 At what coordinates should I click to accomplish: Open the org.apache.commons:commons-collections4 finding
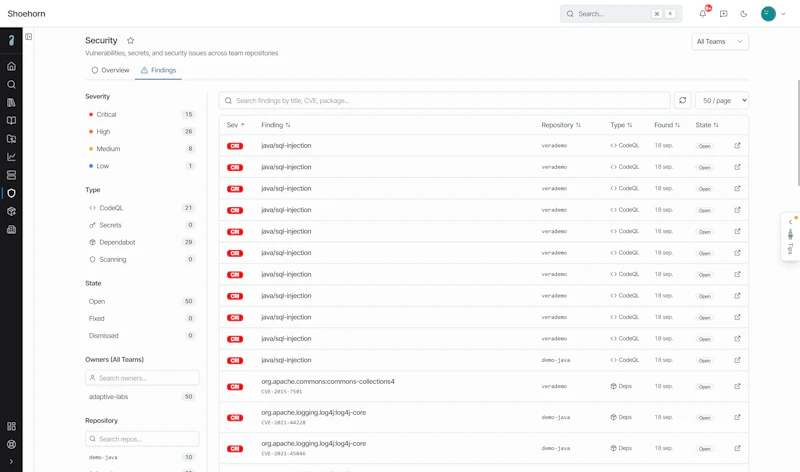(328, 382)
